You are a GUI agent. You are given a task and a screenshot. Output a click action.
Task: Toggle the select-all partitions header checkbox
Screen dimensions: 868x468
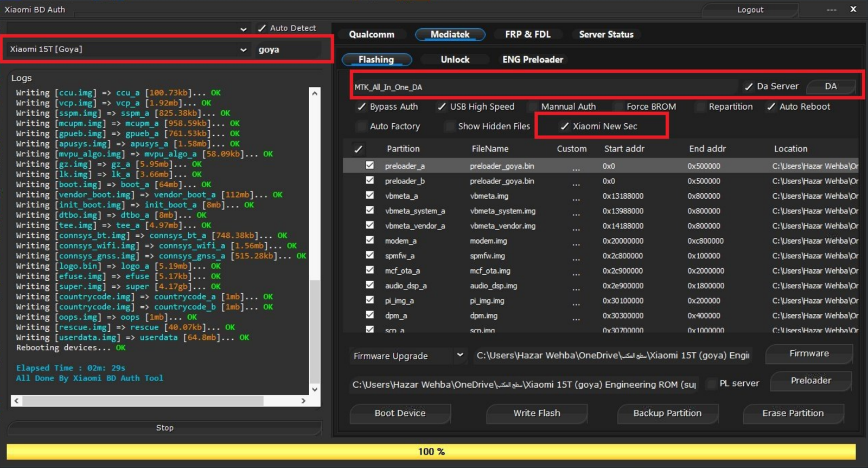click(x=358, y=149)
